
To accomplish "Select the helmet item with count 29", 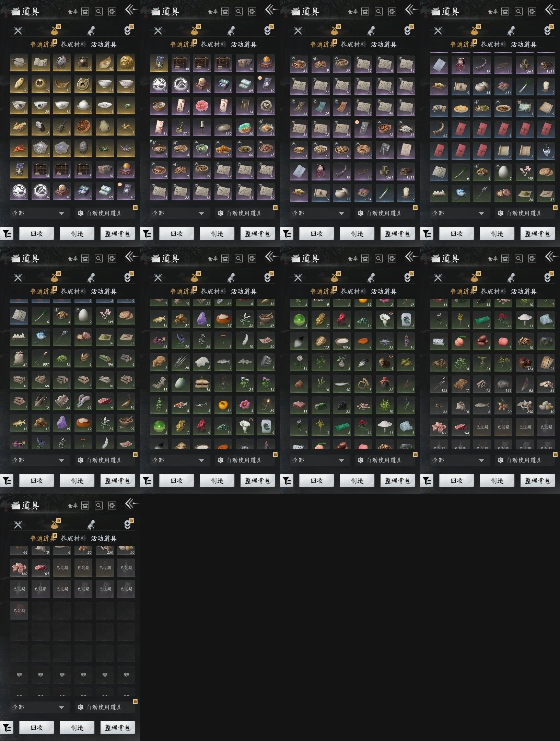I will 83,63.
